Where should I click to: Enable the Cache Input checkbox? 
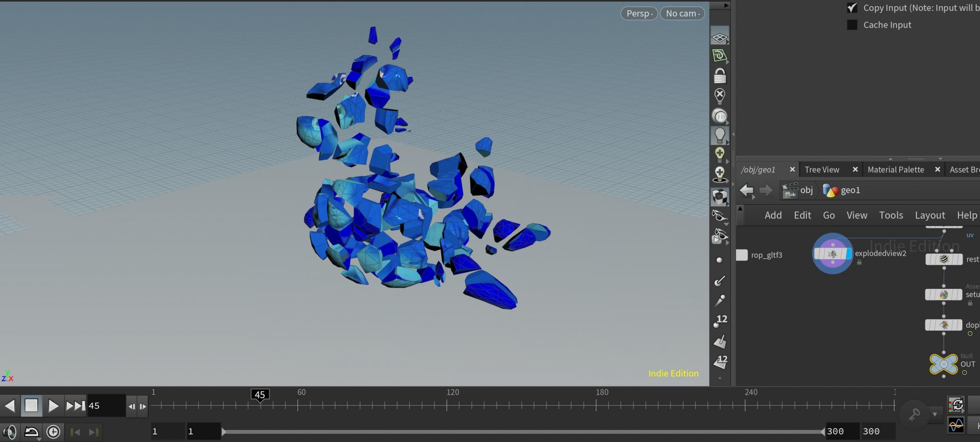coord(852,24)
